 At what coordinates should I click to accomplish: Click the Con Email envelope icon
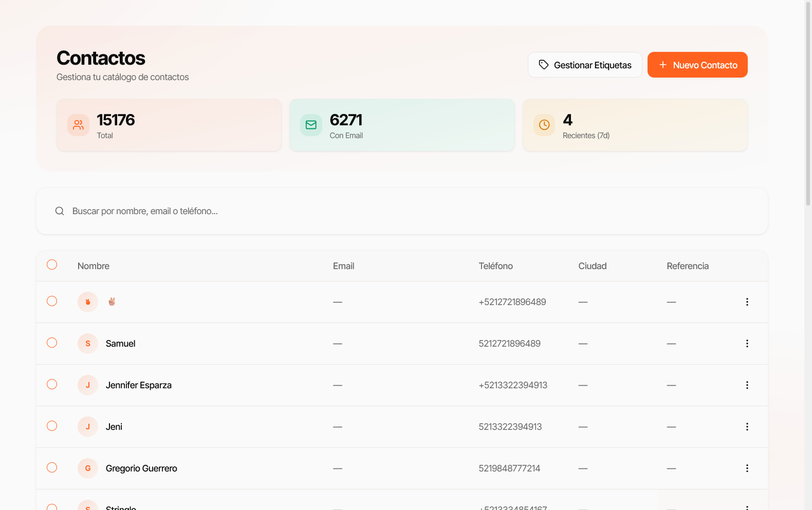311,125
